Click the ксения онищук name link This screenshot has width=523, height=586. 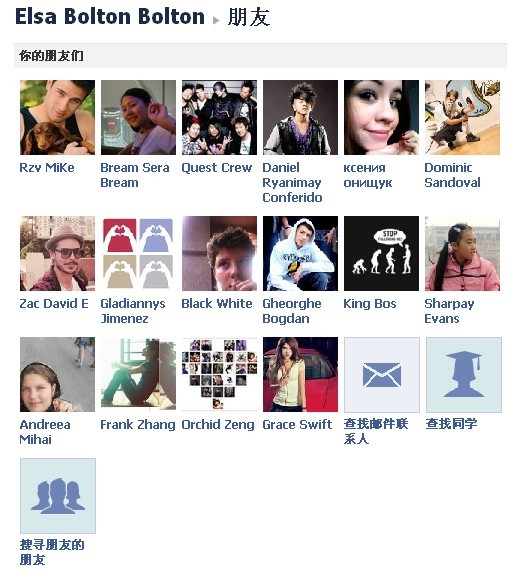click(x=368, y=175)
